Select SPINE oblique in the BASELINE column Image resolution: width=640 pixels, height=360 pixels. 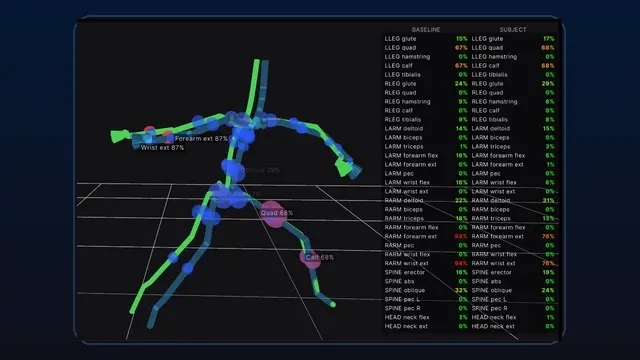click(426, 290)
